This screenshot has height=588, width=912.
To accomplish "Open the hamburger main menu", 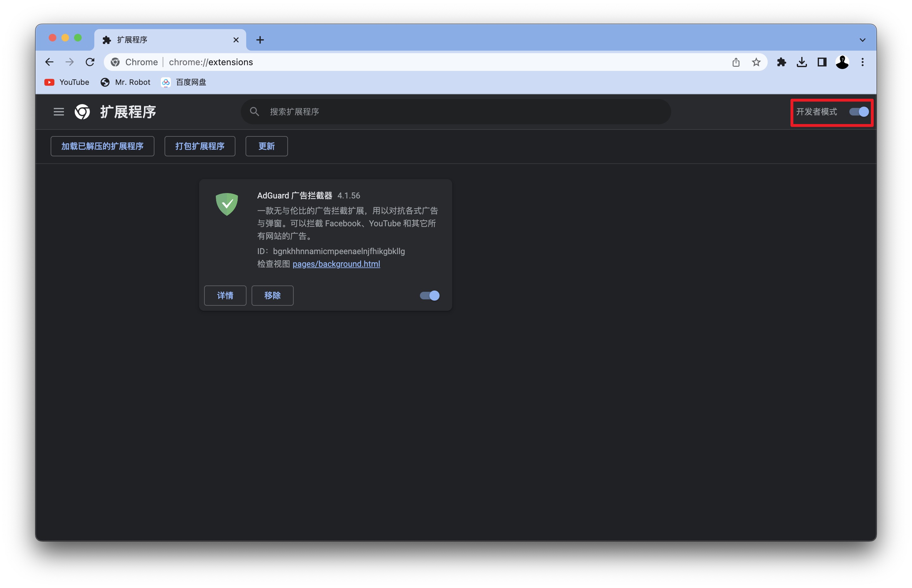I will [59, 112].
